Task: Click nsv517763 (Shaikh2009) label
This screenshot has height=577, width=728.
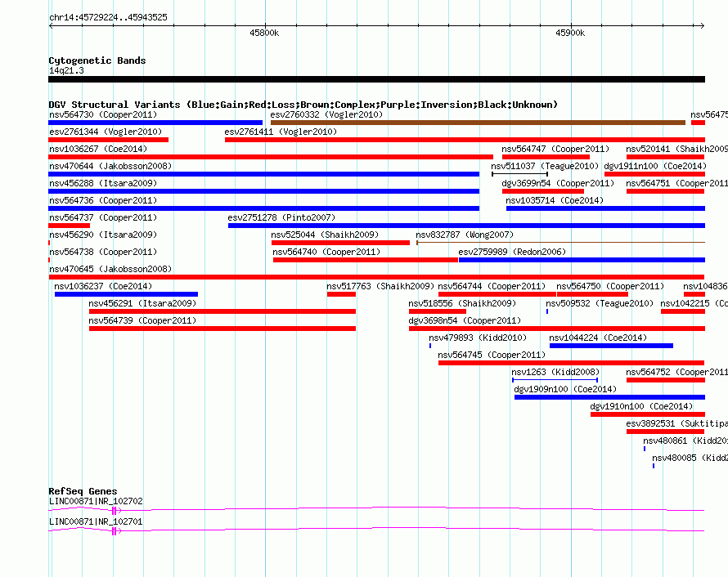Action: pyautogui.click(x=380, y=286)
